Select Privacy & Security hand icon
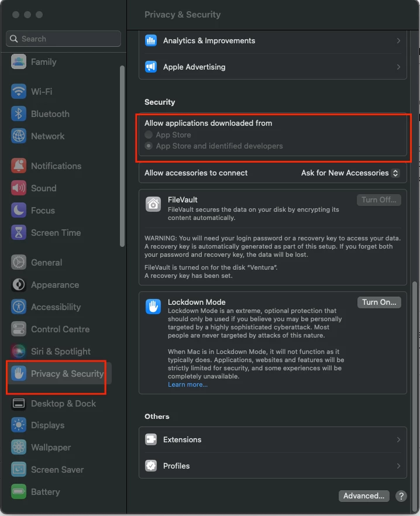 (x=19, y=373)
